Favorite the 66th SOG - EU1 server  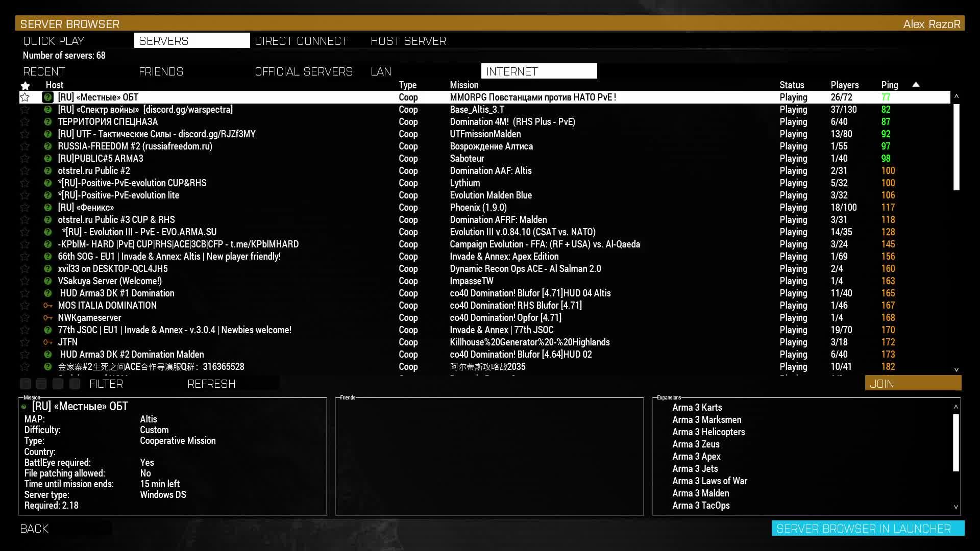24,257
